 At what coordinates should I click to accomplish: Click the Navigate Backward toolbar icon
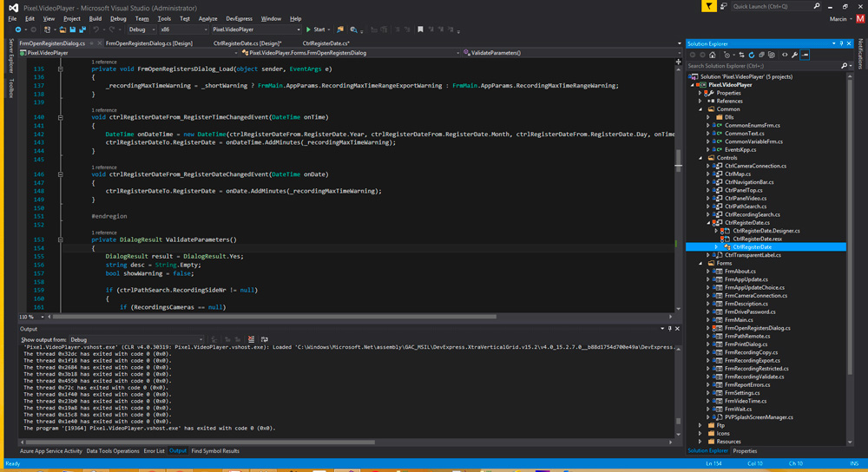pos(17,29)
